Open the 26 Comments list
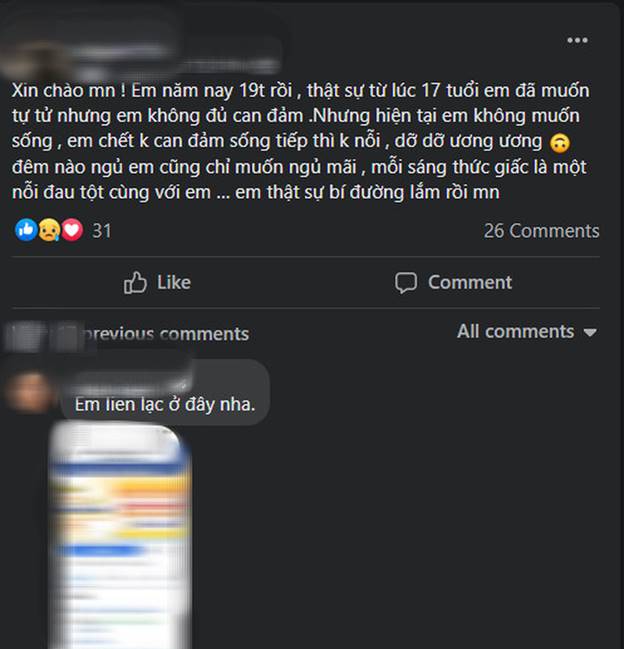This screenshot has height=649, width=624. click(x=541, y=231)
